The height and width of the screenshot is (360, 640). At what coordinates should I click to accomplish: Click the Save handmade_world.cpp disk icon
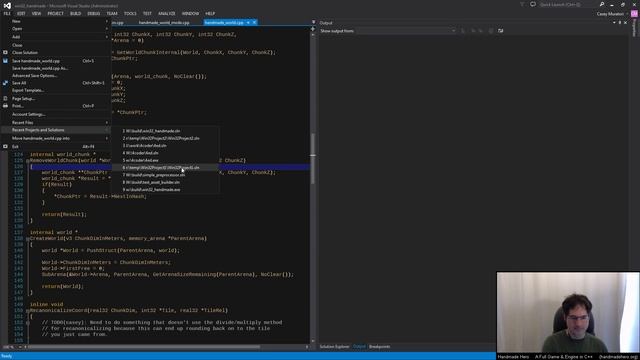(x=5, y=61)
